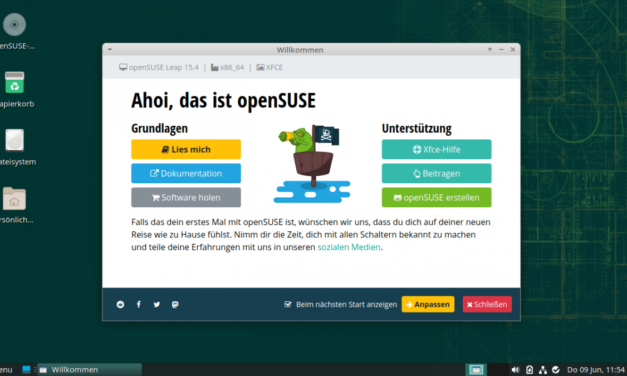The width and height of the screenshot is (627, 376).
Task: Click the Grundlagen section heading
Action: pyautogui.click(x=159, y=128)
